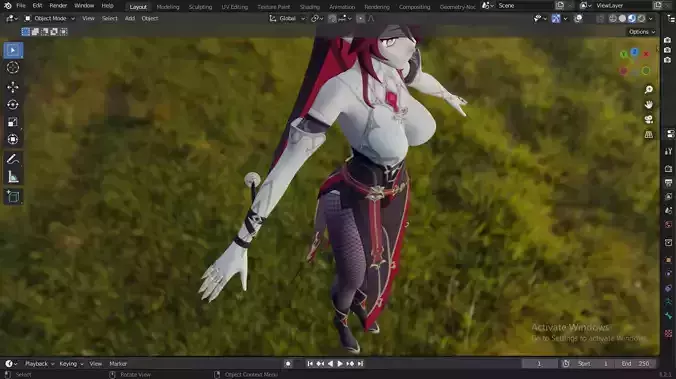Click the current frame field showing 1
The height and width of the screenshot is (379, 676).
539,363
